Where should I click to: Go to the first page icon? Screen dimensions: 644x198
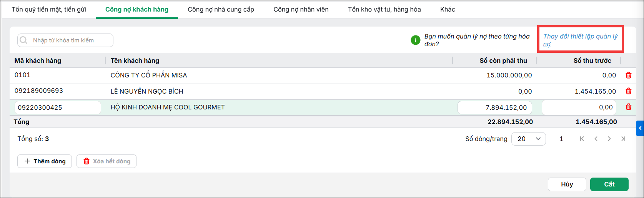[582, 139]
